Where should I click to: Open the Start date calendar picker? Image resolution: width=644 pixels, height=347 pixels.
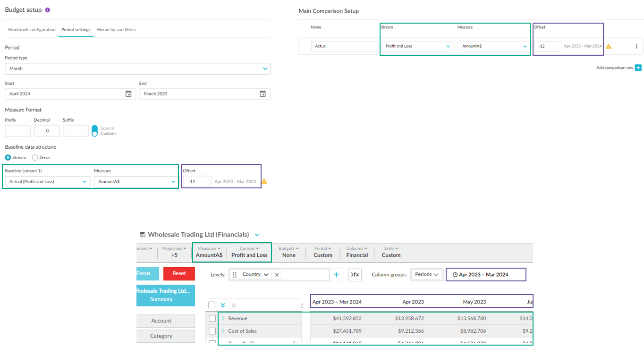click(128, 94)
